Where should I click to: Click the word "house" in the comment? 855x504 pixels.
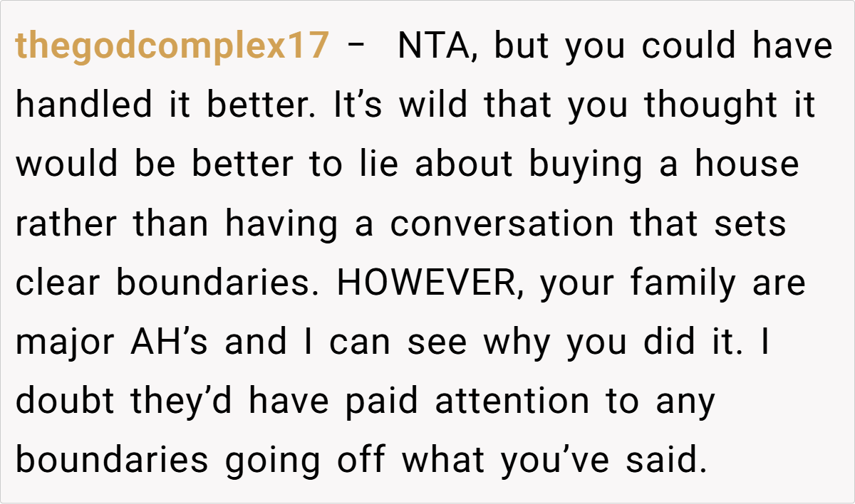click(747, 165)
